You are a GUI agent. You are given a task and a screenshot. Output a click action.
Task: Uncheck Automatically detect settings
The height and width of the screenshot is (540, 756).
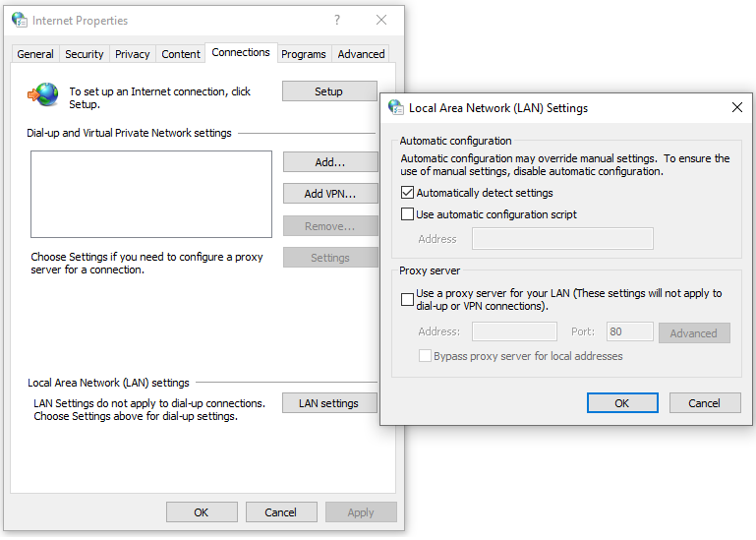pyautogui.click(x=407, y=193)
